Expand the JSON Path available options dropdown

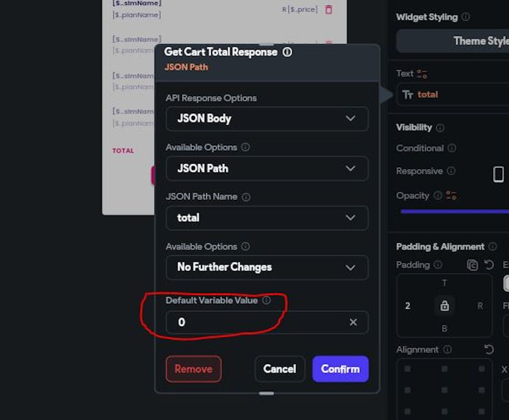[x=267, y=168]
